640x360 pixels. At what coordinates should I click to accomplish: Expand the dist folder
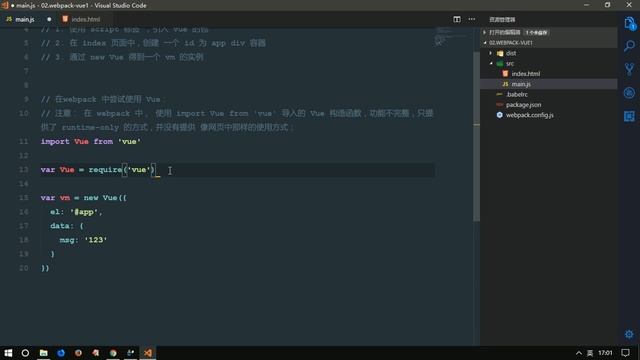point(491,53)
